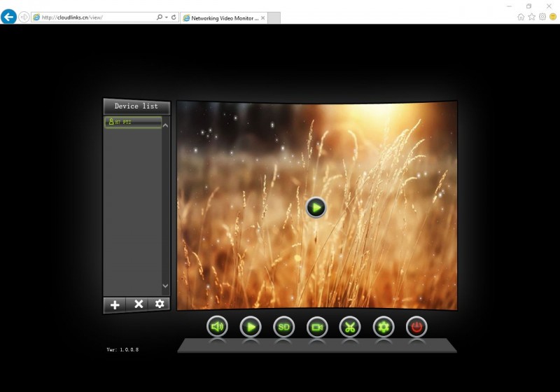Delete device using the X icon
The height and width of the screenshot is (392, 560).
click(139, 304)
